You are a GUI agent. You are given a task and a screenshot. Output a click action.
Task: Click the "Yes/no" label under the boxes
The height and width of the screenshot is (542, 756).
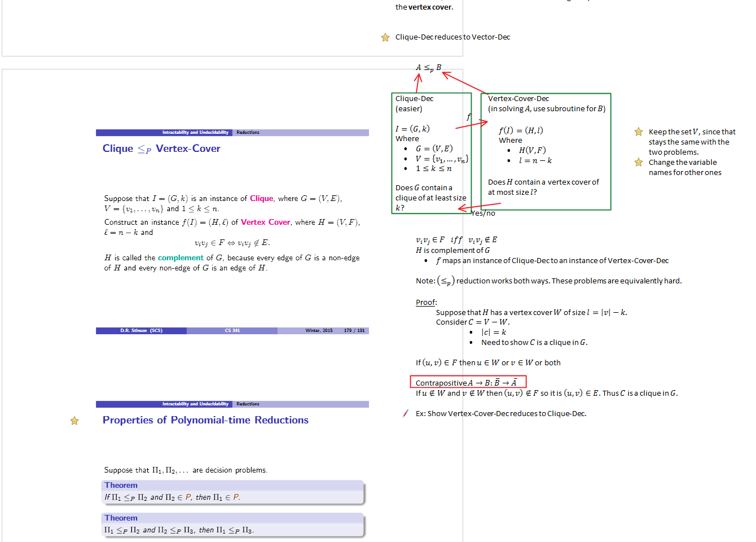click(x=483, y=213)
